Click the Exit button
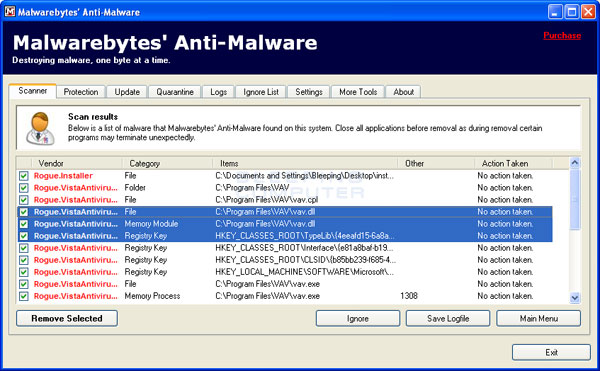The height and width of the screenshot is (371, 600). 551,352
